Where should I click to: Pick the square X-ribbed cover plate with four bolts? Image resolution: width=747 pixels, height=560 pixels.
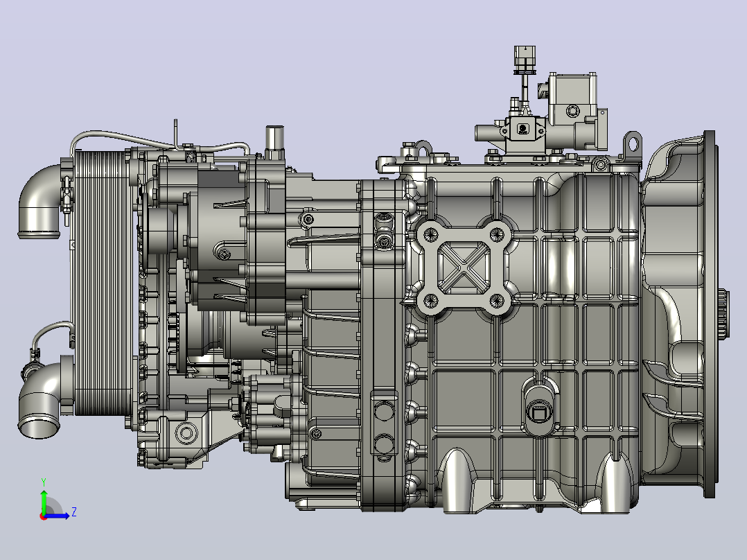464,267
